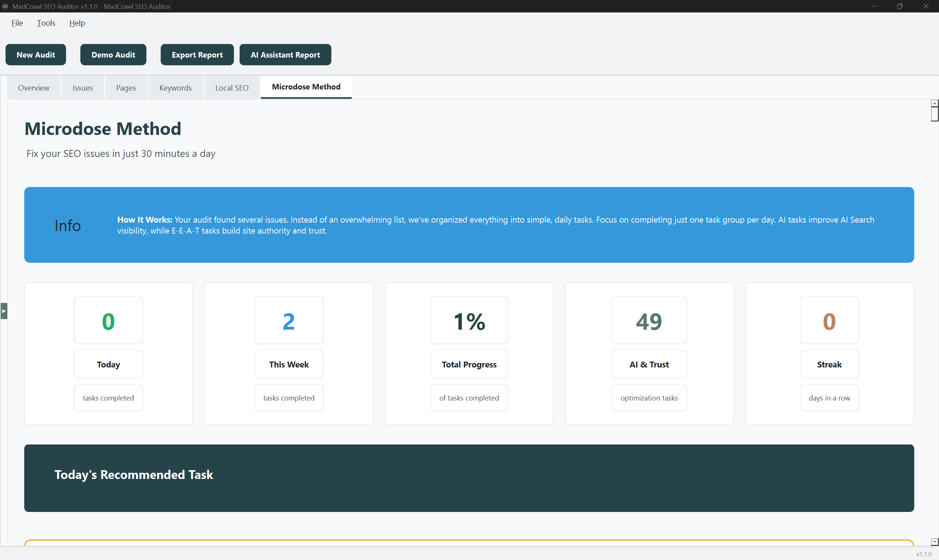Switch to the Issues tab
The image size is (939, 560).
[x=83, y=88]
